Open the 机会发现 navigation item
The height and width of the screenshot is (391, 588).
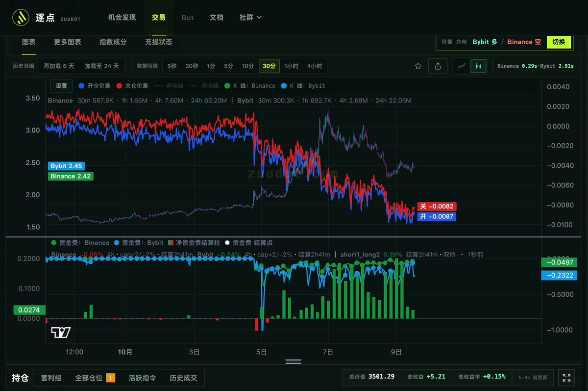[122, 18]
